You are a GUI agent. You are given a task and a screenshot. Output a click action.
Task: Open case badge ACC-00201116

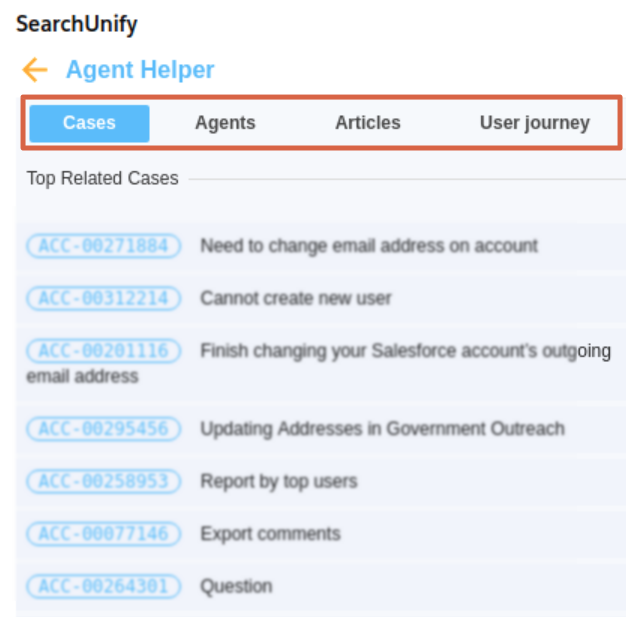[104, 351]
